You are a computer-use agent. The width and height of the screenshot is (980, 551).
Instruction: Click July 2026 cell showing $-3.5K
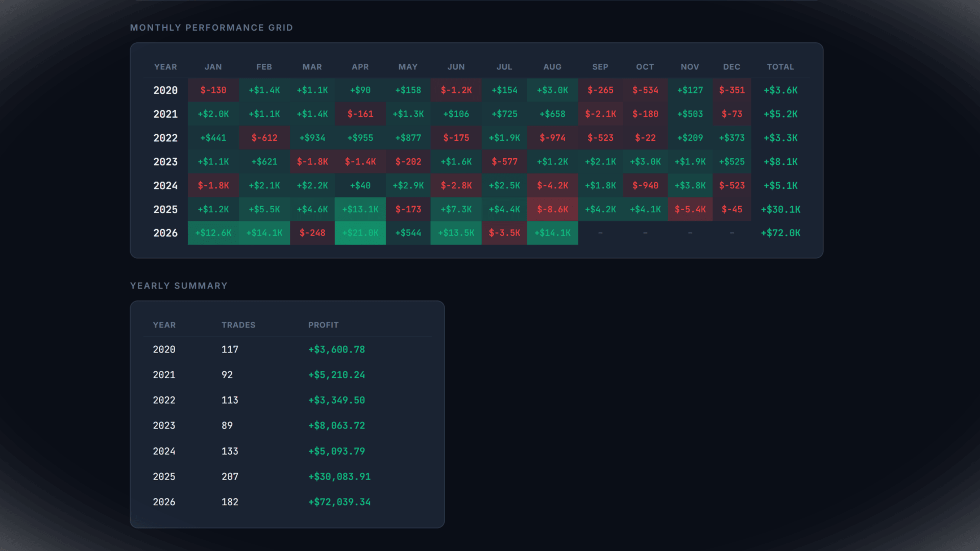[504, 233]
